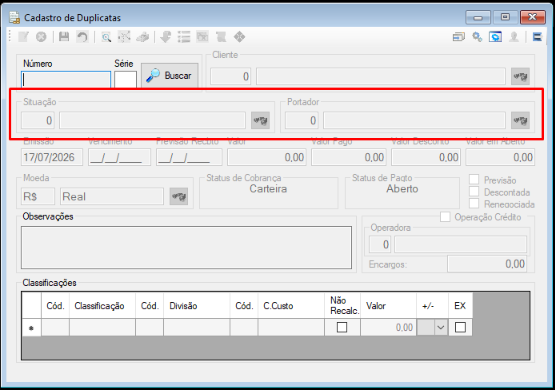
Task: Click the blue exit icon at toolbar end
Action: tap(537, 37)
